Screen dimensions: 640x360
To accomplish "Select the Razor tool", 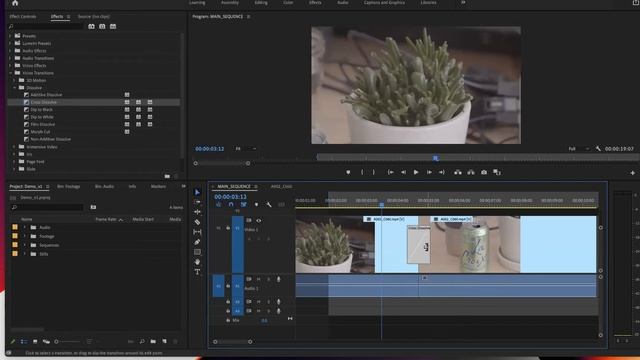I will 197,222.
